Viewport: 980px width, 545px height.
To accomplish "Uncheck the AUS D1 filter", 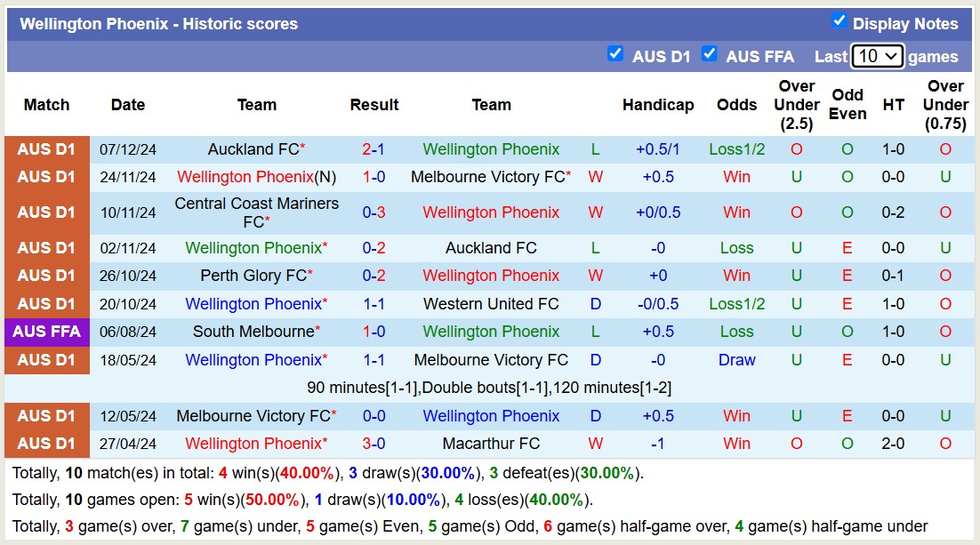I will click(x=616, y=53).
